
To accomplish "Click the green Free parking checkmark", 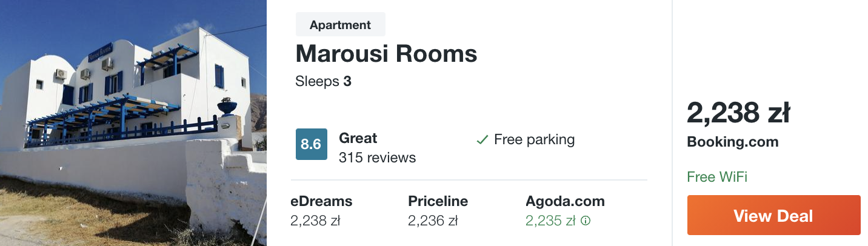I will point(482,140).
